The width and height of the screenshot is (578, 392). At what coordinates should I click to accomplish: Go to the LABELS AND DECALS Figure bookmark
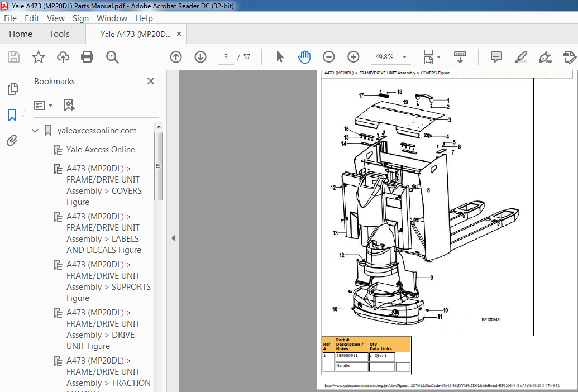pos(104,233)
